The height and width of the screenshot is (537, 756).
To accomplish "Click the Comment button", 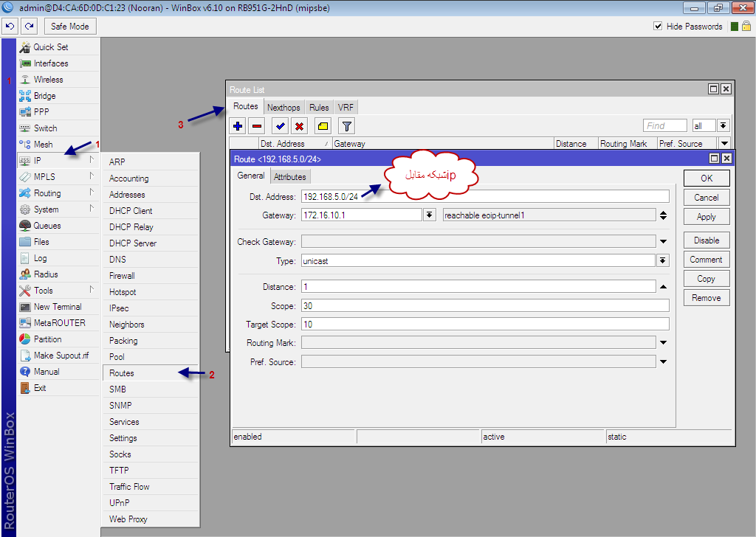I will (707, 260).
